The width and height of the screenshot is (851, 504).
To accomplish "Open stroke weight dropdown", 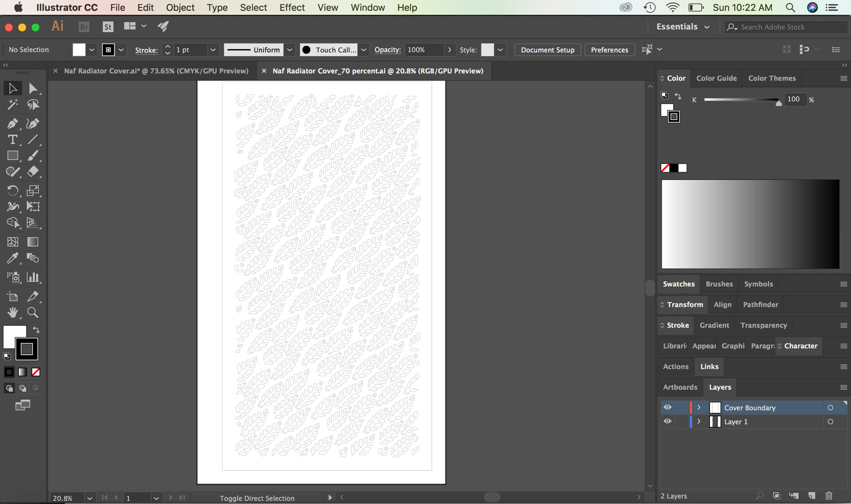I will [213, 50].
